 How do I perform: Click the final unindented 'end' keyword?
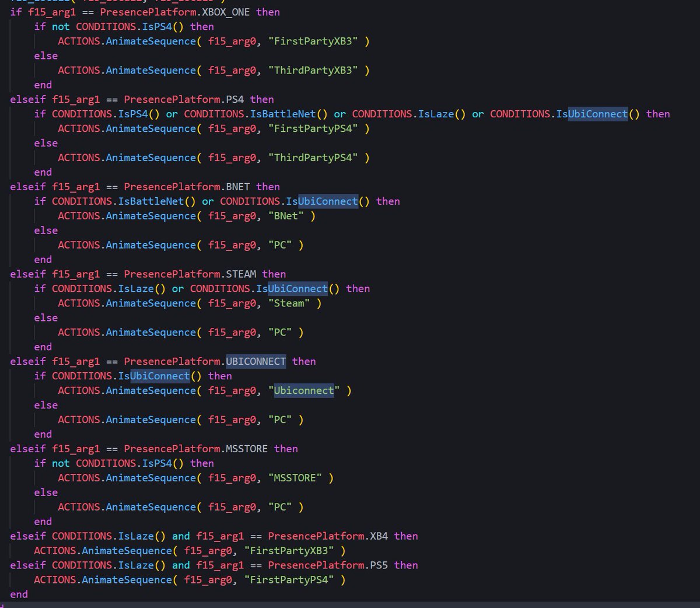pyautogui.click(x=19, y=595)
